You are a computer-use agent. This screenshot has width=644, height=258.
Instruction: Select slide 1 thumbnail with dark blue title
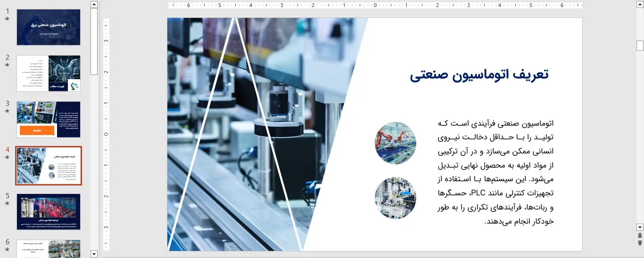click(x=49, y=27)
